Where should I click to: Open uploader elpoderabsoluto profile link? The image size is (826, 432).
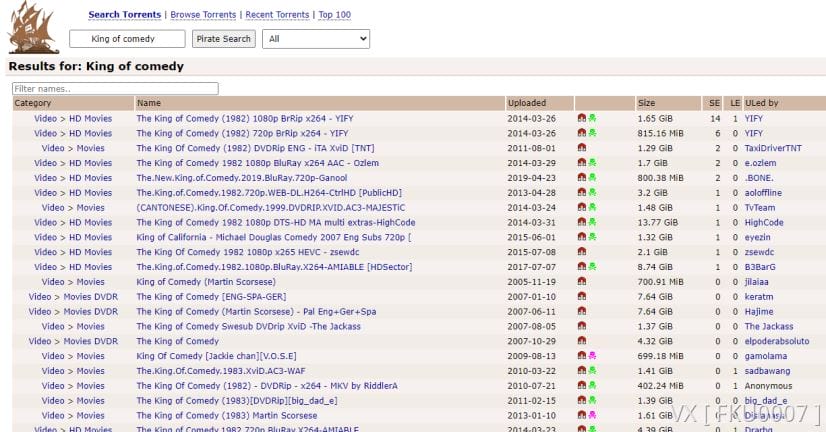777,341
